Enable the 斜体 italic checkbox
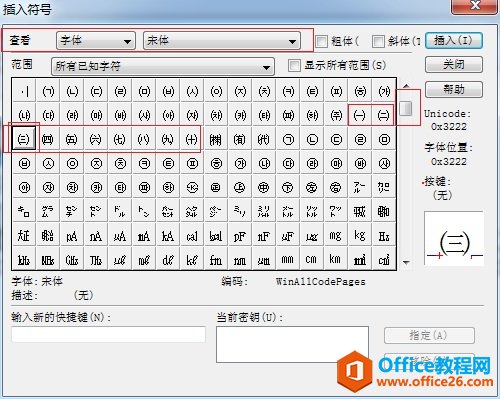The image size is (500, 399). coord(378,41)
